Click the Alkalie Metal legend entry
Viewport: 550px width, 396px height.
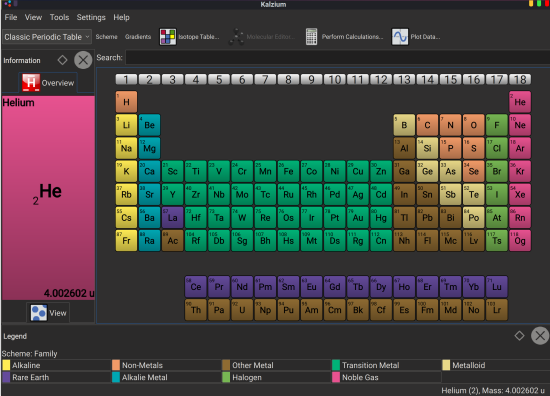pos(166,377)
